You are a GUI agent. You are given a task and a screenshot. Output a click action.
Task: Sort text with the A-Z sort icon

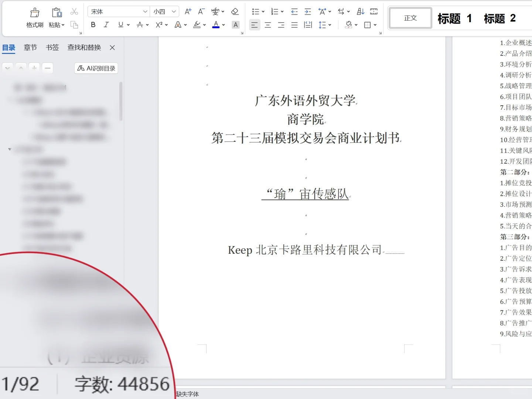coord(361,11)
